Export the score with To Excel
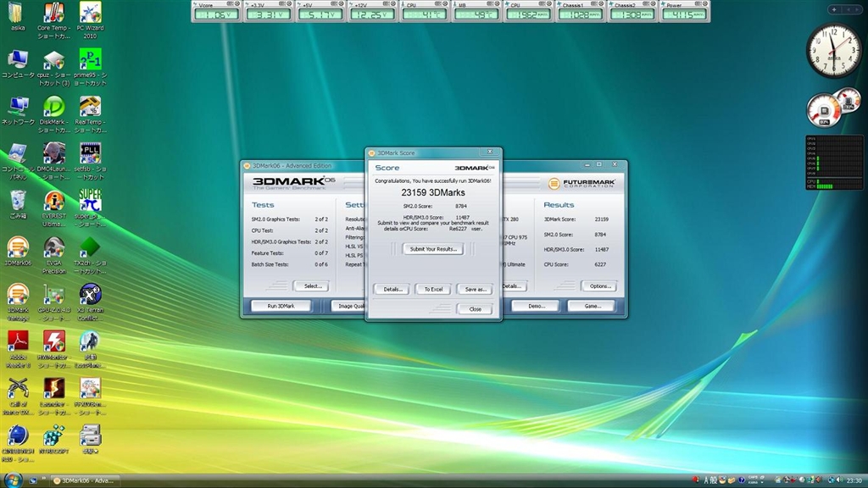Viewport: 868px width, 488px height. pyautogui.click(x=433, y=289)
